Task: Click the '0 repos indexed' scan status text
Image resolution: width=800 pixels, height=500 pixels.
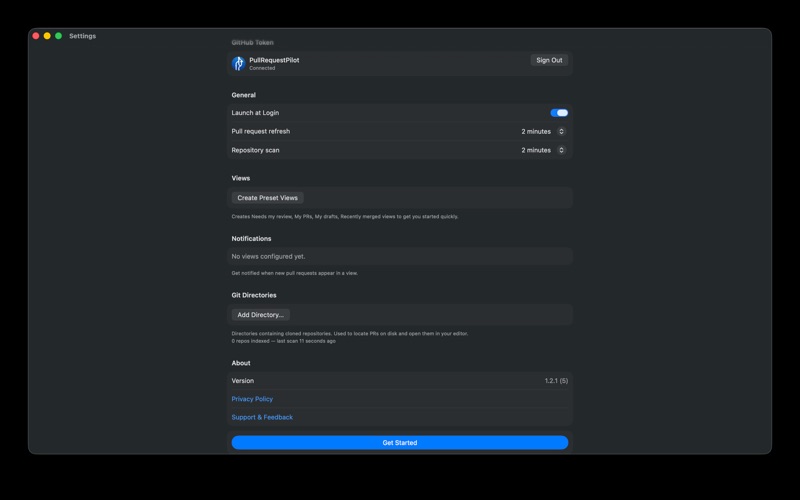Action: tap(283, 341)
